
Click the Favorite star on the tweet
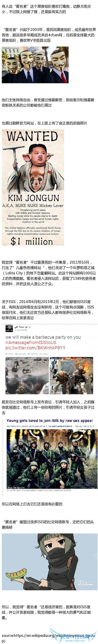point(29,354)
